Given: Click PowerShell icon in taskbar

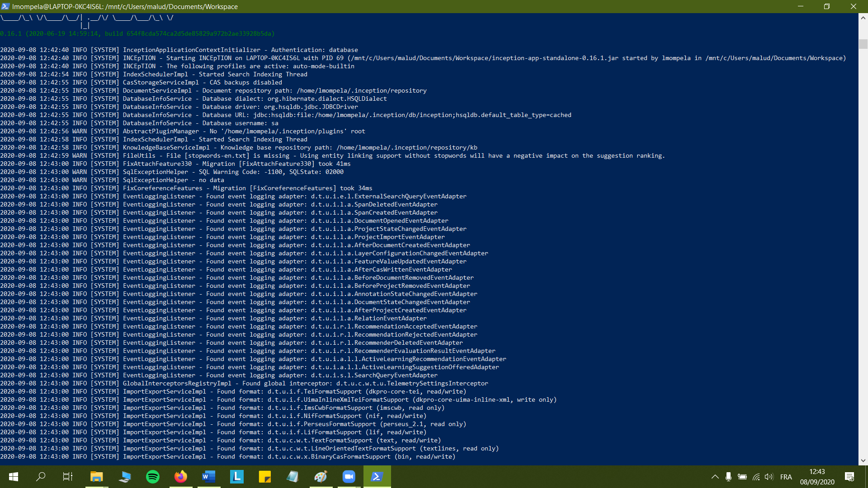Looking at the screenshot, I should [x=377, y=477].
